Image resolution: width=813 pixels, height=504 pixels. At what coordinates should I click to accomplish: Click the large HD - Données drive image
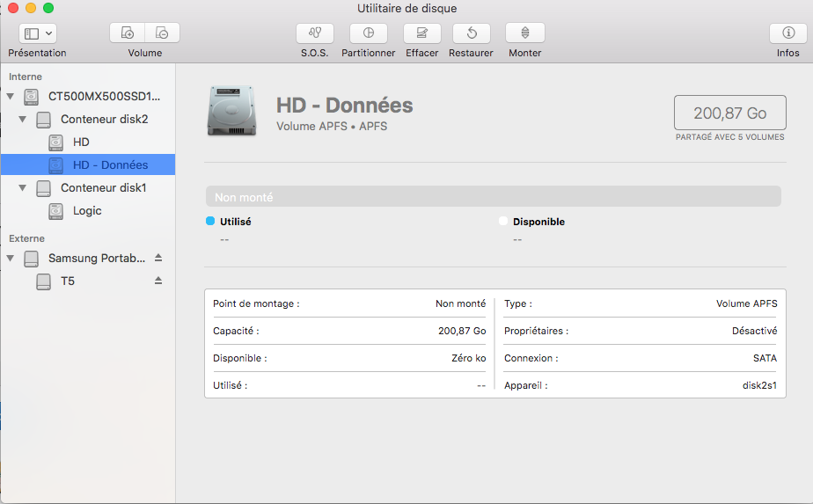pyautogui.click(x=231, y=112)
